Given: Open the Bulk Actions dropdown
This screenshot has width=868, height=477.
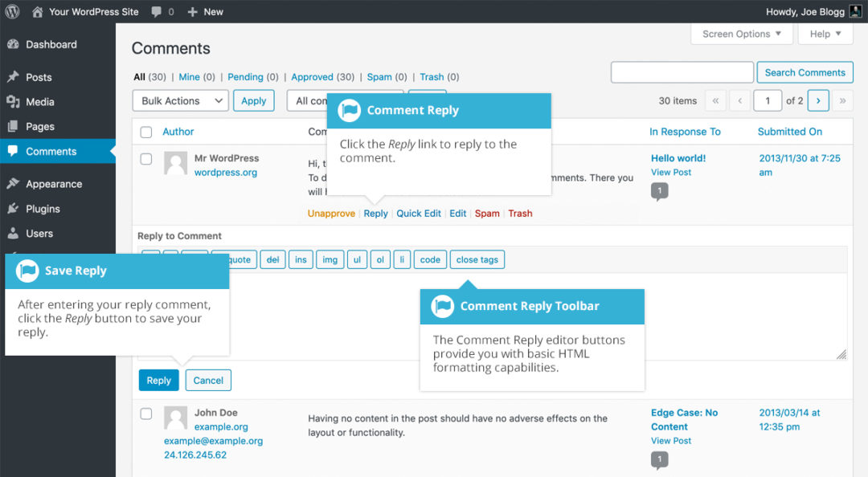Looking at the screenshot, I should tap(179, 100).
